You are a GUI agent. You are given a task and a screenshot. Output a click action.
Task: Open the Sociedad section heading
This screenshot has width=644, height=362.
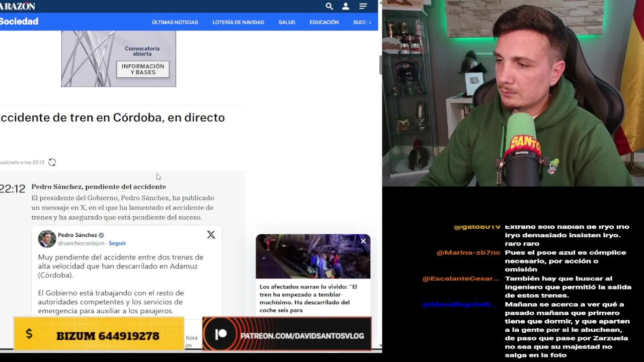19,22
